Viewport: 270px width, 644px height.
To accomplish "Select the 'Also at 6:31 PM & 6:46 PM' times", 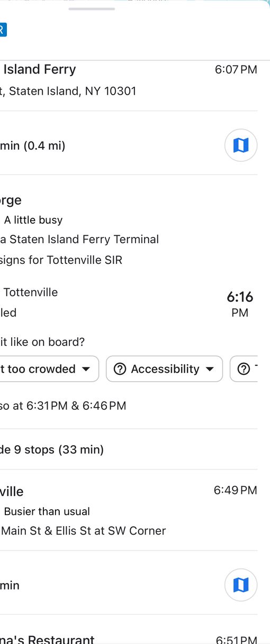I will 63,406.
